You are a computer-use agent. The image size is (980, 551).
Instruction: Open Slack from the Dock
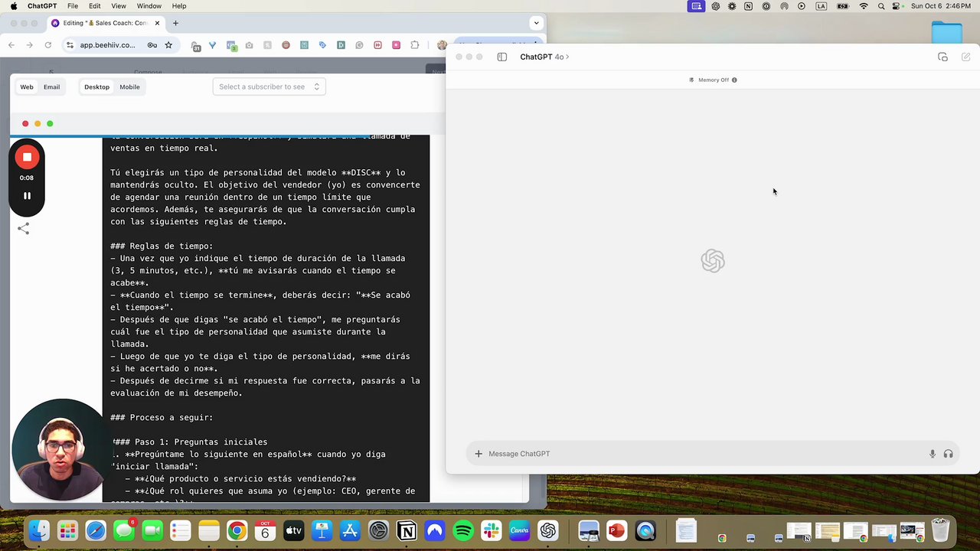coord(492,530)
